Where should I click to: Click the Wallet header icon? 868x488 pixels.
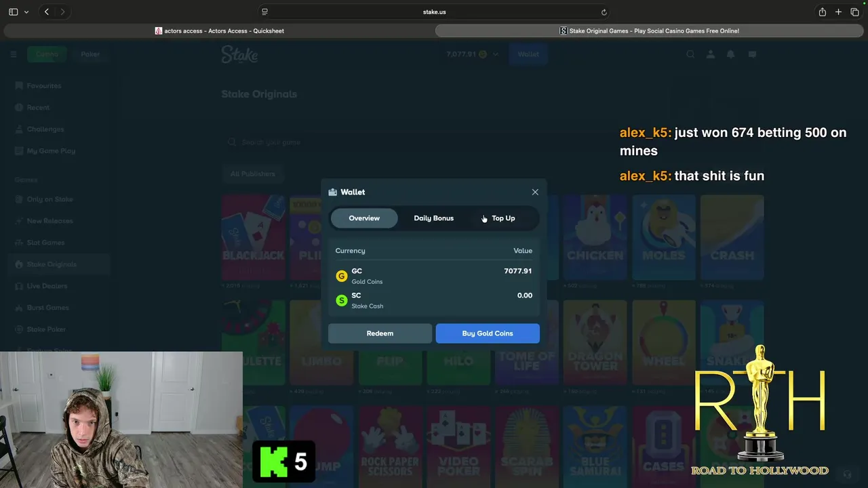click(x=332, y=192)
